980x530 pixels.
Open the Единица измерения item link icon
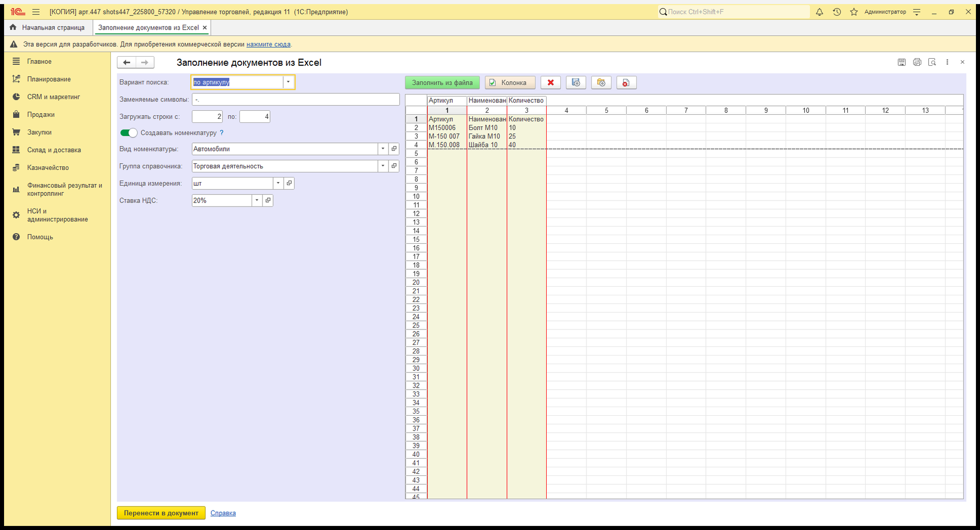[289, 183]
